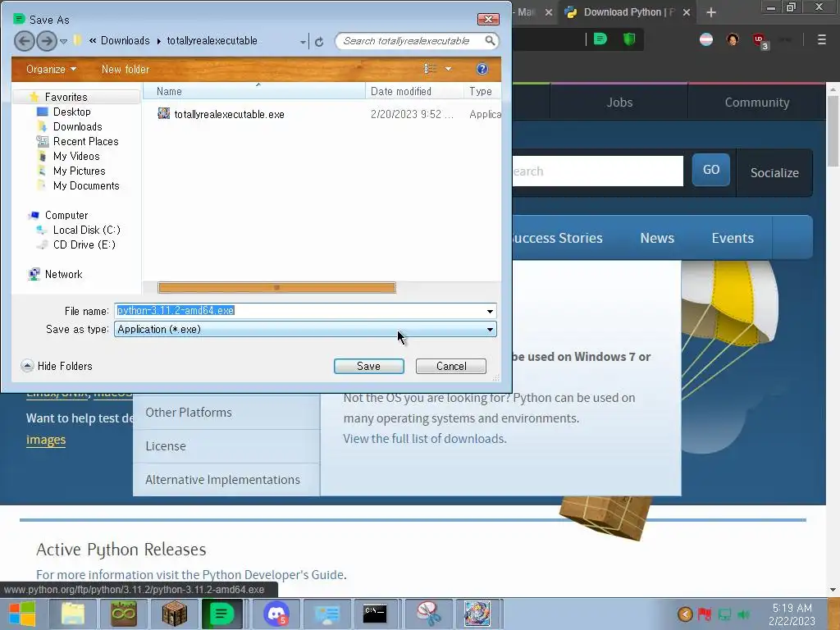Open File Explorer from taskbar
The width and height of the screenshot is (840, 630).
click(73, 614)
